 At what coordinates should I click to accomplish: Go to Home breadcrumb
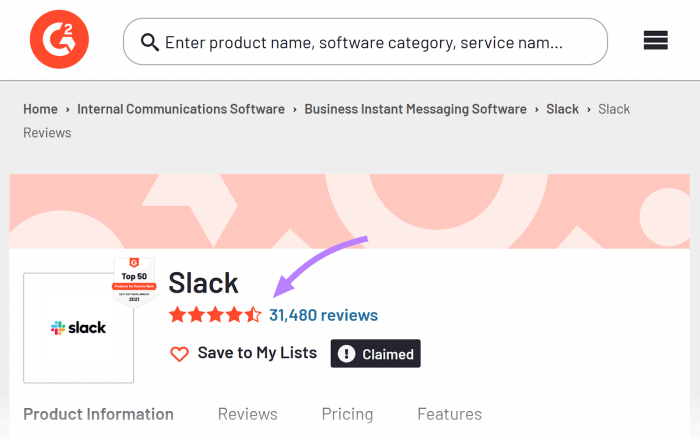coord(40,109)
